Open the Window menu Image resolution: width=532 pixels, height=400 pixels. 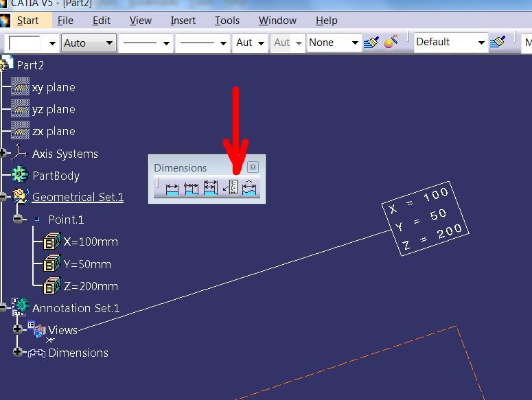(x=277, y=21)
